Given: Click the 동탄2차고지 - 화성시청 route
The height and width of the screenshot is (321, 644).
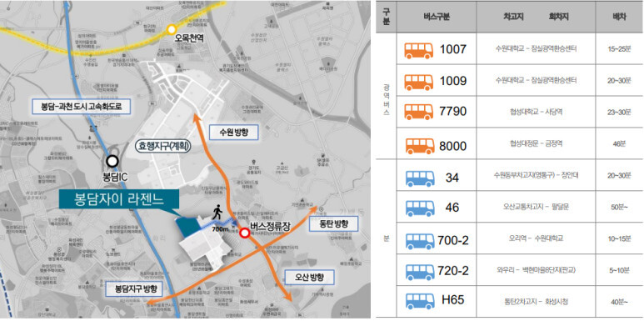Looking at the screenshot, I should (537, 302).
